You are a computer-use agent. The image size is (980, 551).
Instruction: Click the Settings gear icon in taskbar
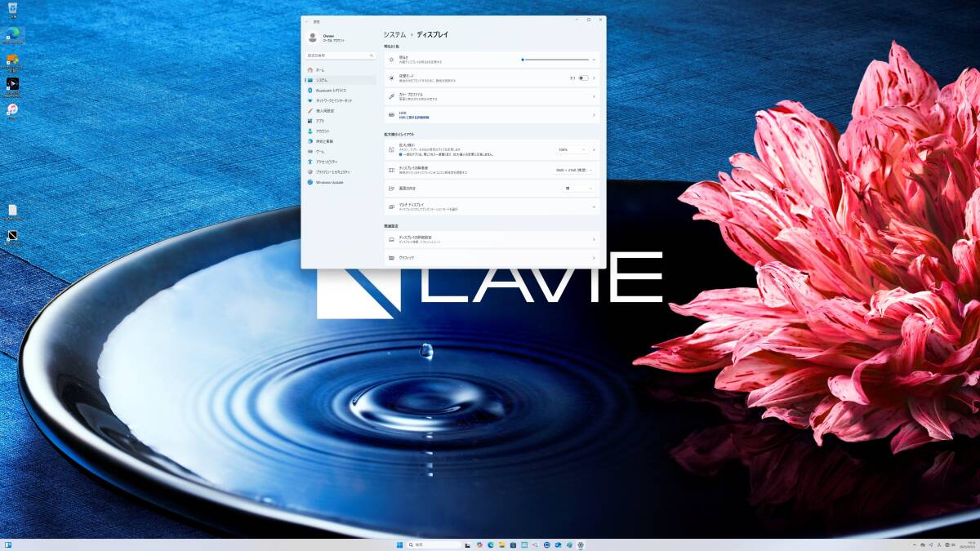[581, 544]
